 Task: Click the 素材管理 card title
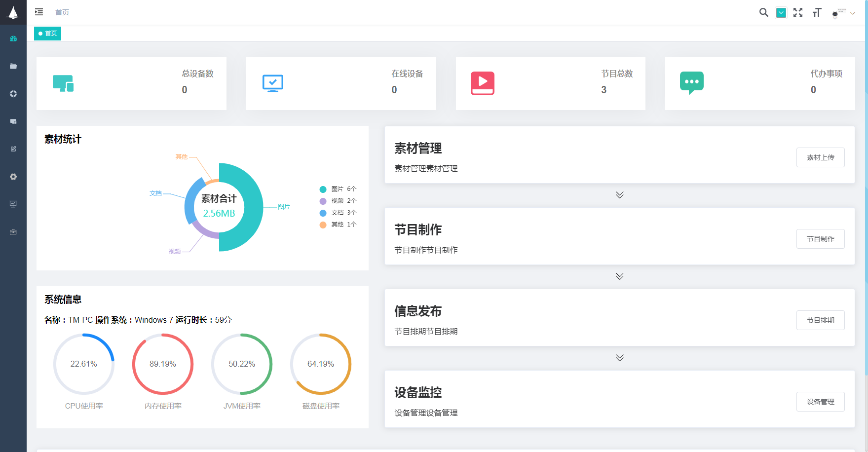418,148
